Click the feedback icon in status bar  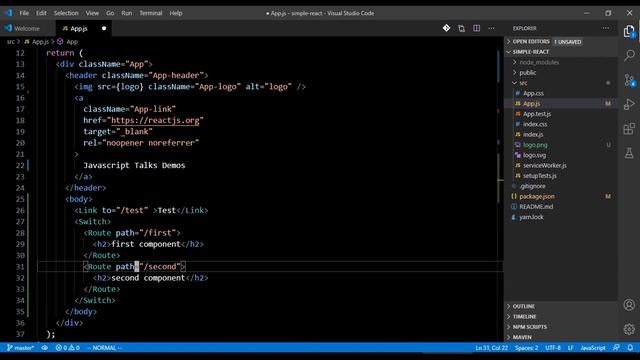pyautogui.click(x=616, y=348)
